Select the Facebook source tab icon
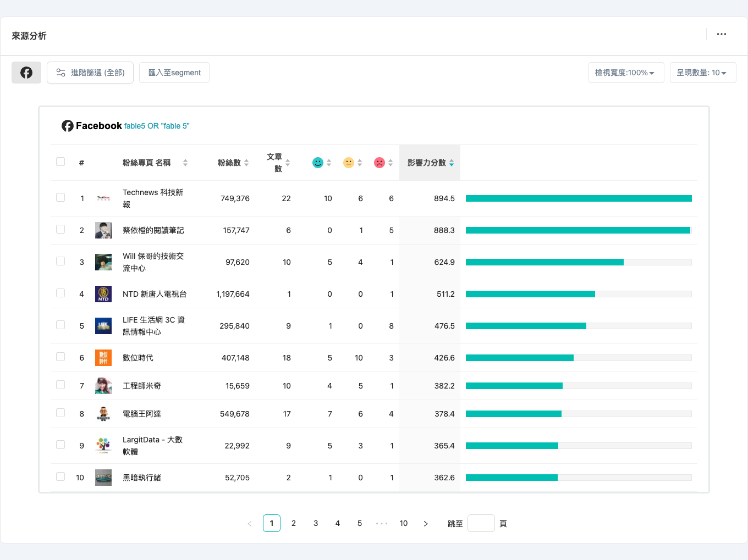Image resolution: width=748 pixels, height=560 pixels. (26, 73)
